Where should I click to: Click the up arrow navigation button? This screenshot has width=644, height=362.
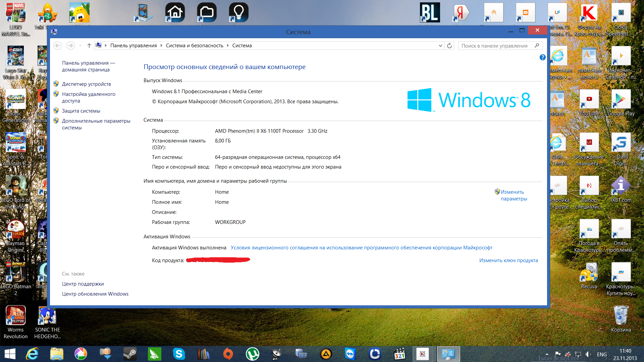(89, 46)
